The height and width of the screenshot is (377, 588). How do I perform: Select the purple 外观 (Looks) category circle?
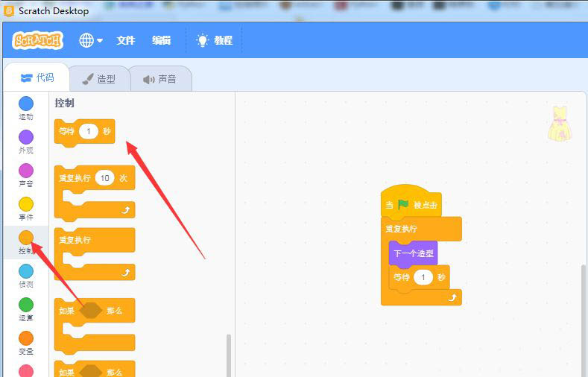pos(26,137)
